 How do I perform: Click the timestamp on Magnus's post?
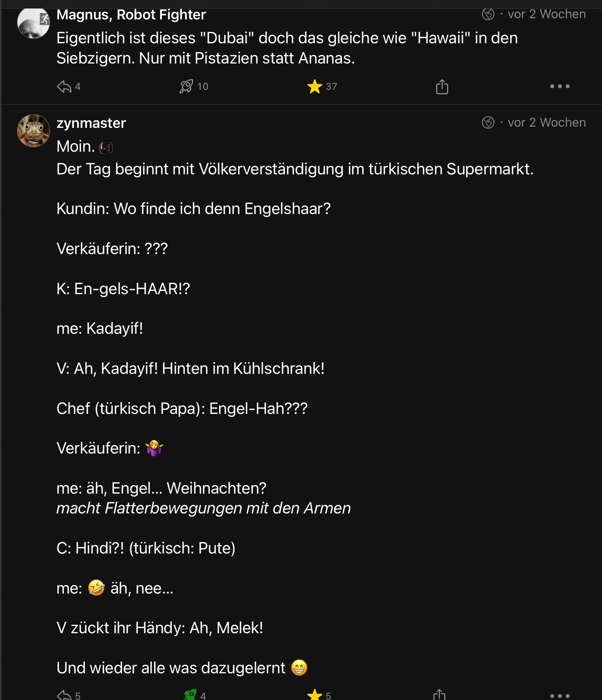click(x=547, y=14)
